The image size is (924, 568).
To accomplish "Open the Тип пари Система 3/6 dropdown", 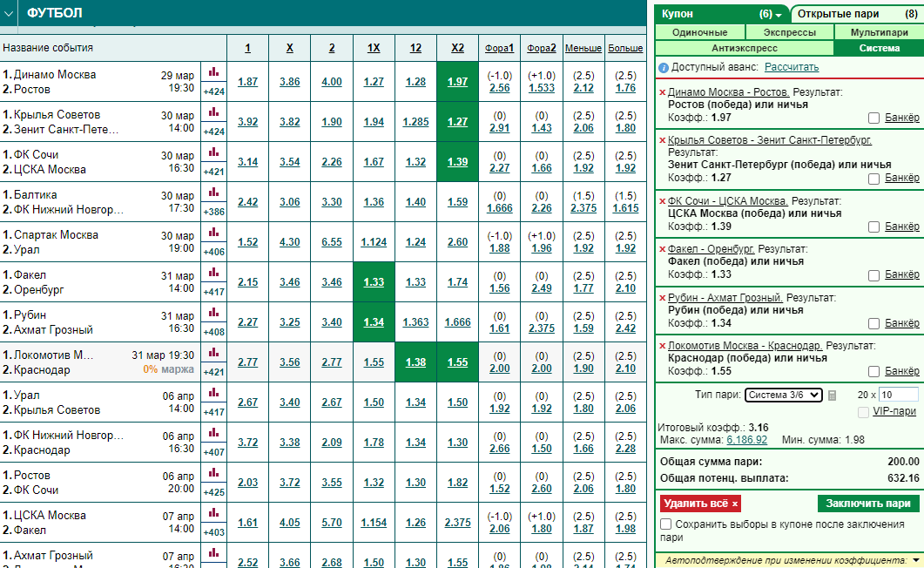I will [x=783, y=395].
